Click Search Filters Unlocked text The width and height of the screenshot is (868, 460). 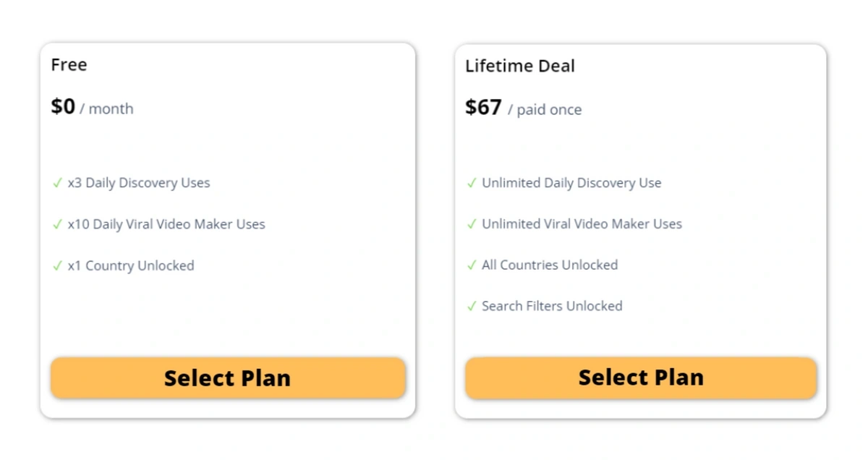552,306
